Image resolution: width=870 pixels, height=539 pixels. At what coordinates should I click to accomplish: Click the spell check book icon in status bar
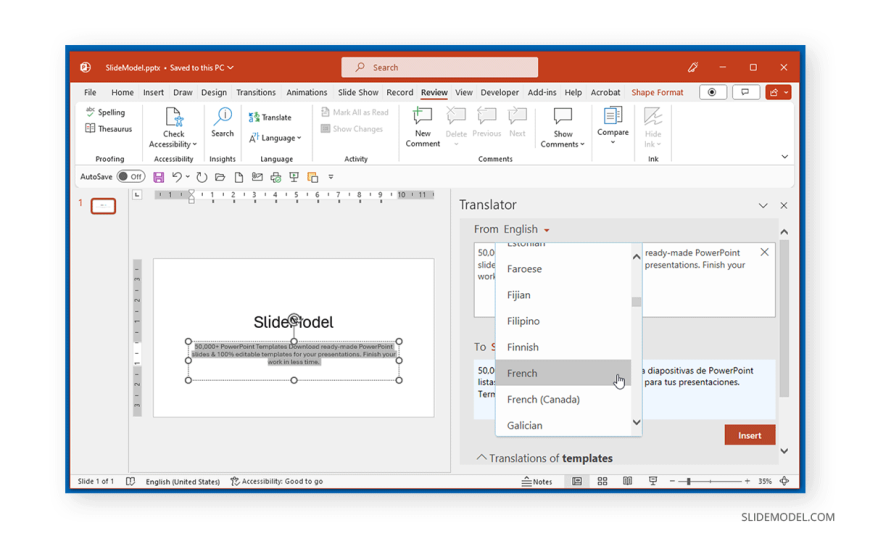pyautogui.click(x=130, y=481)
